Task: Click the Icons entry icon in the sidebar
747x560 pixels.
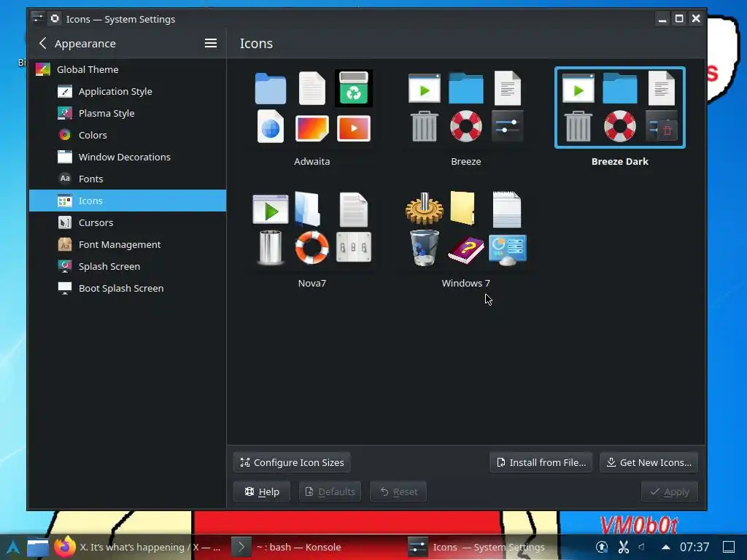Action: 65,201
